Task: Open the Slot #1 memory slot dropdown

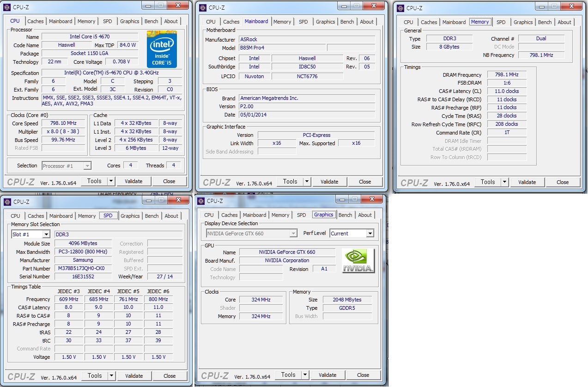Action: click(x=46, y=234)
